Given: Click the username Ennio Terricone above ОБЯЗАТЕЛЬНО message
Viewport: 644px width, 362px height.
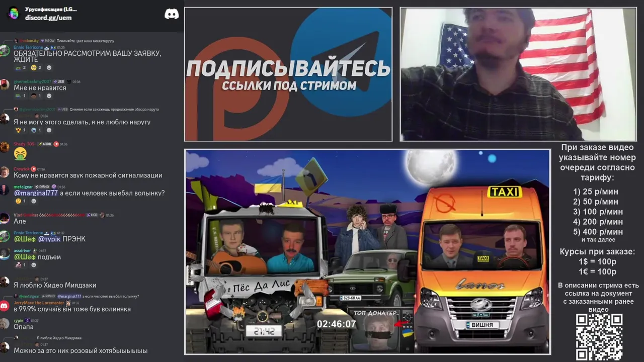Looking at the screenshot, I should (x=28, y=47).
